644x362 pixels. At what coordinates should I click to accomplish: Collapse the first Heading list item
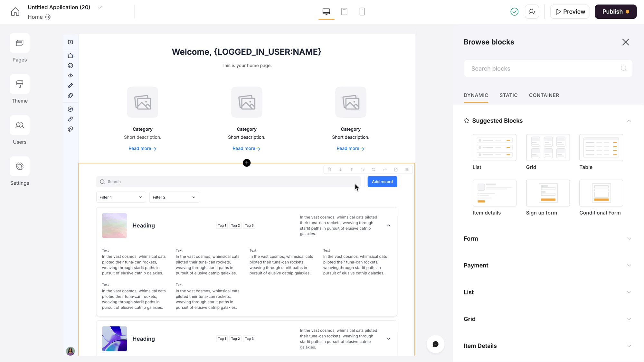tap(389, 226)
